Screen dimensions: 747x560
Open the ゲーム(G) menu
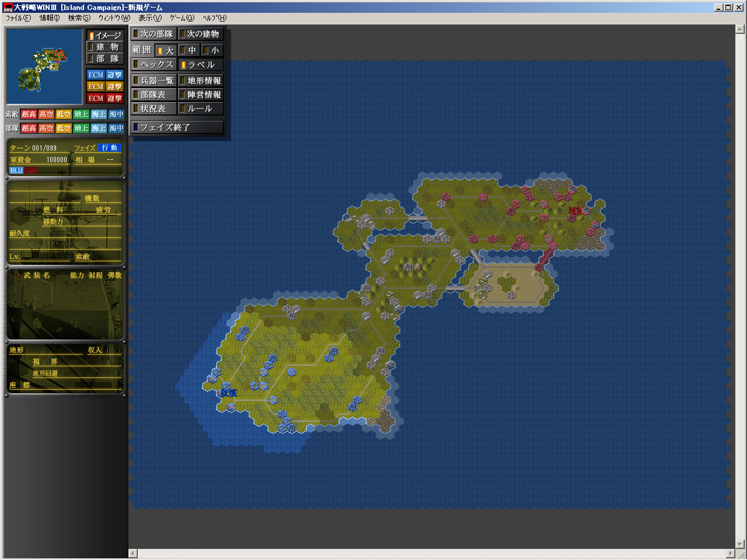(181, 18)
